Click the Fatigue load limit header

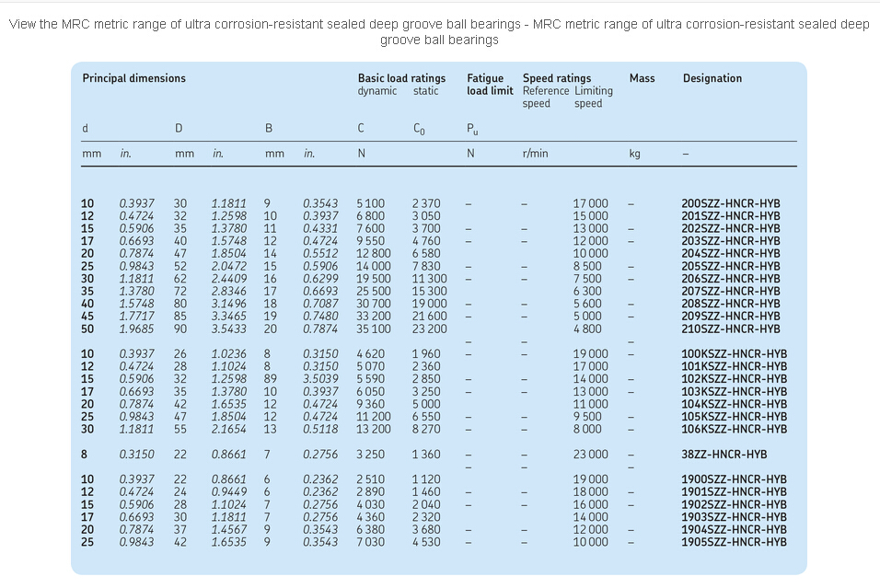click(x=490, y=85)
